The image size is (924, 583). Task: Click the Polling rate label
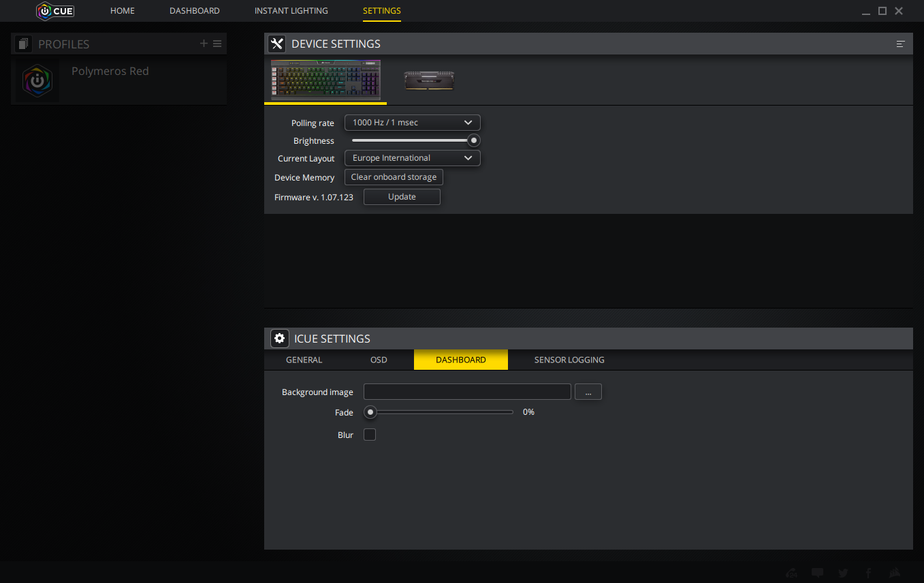coord(313,123)
